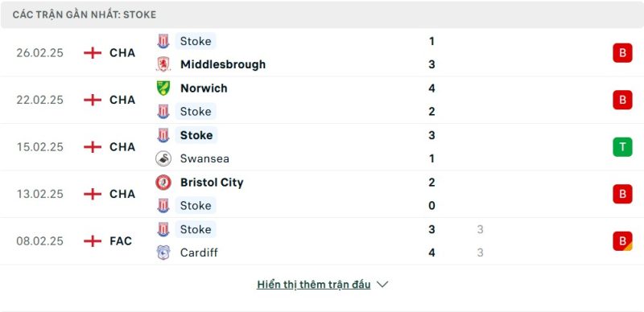Click the Cardiff club crest icon
The image size is (644, 312).
(x=163, y=252)
